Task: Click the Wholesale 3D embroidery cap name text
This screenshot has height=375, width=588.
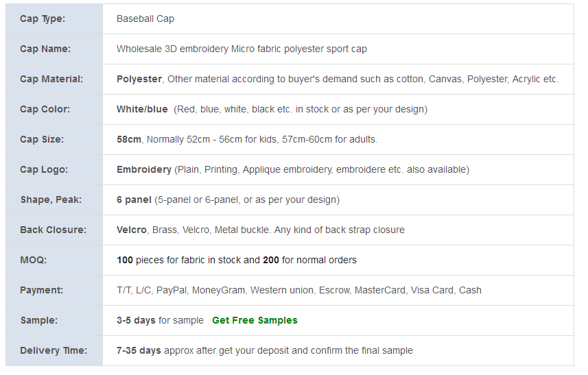Action: (242, 49)
